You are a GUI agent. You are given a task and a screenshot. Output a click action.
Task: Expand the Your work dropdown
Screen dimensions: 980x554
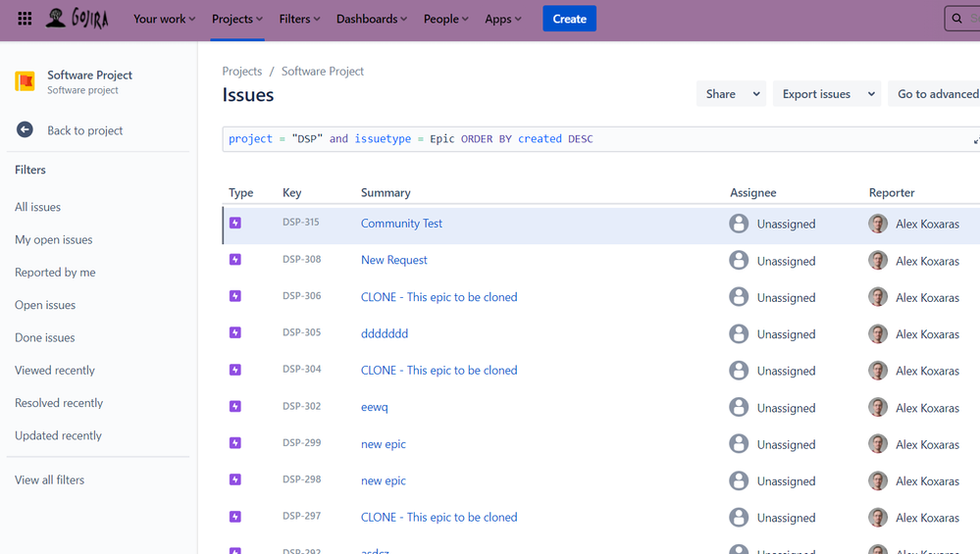click(x=164, y=19)
